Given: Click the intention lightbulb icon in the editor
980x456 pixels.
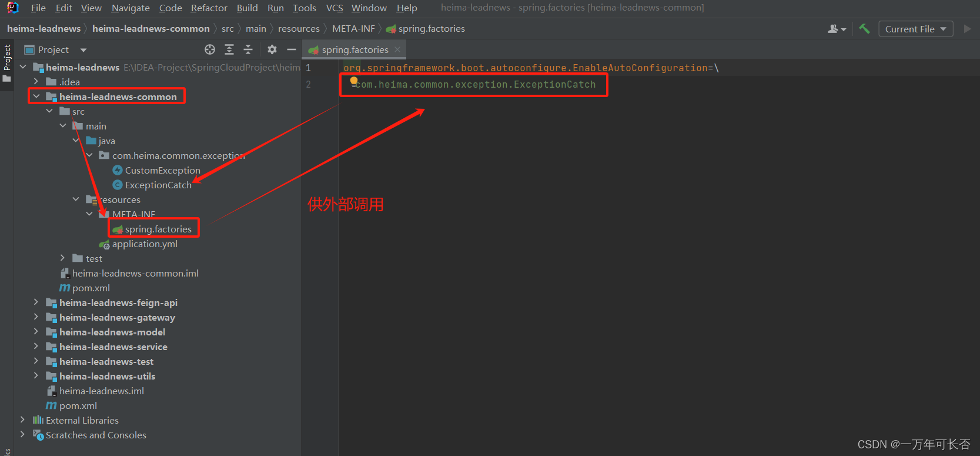Looking at the screenshot, I should pos(354,81).
